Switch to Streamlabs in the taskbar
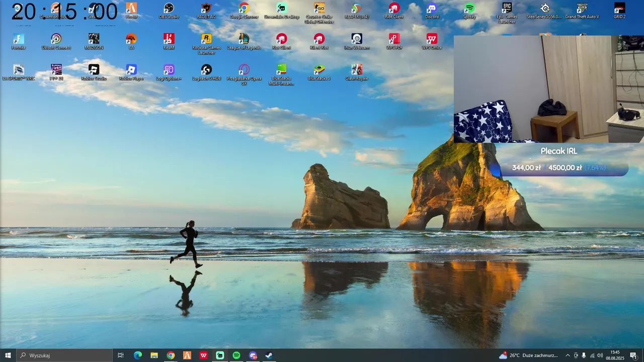This screenshot has width=644, height=362. 220,355
